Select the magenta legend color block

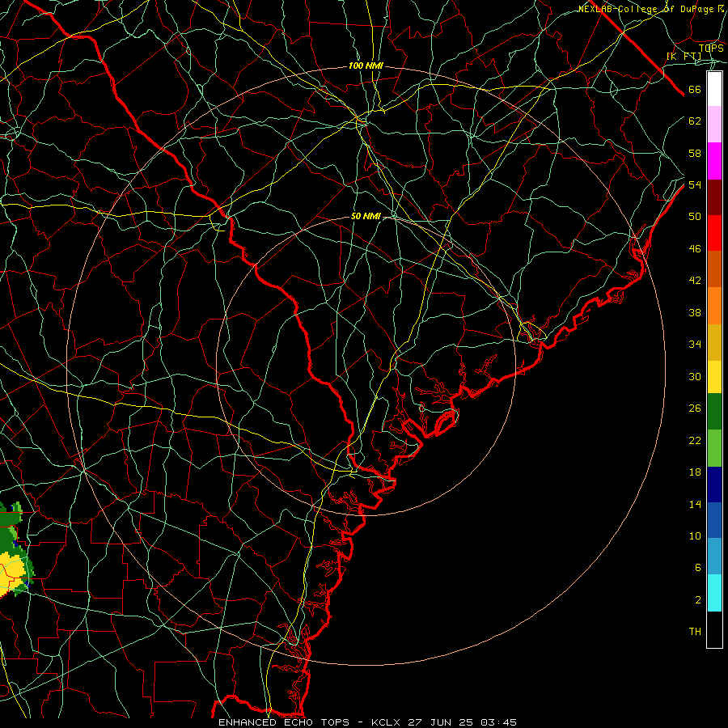click(714, 161)
